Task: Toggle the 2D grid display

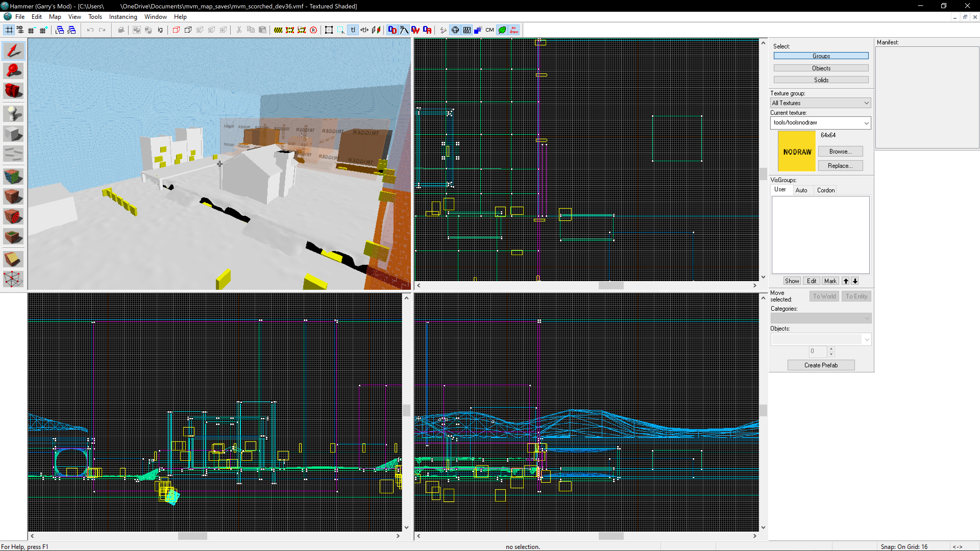Action: point(8,30)
